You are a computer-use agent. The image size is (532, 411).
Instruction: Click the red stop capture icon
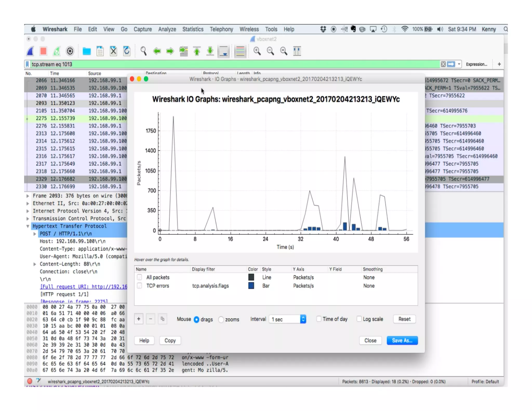[43, 51]
